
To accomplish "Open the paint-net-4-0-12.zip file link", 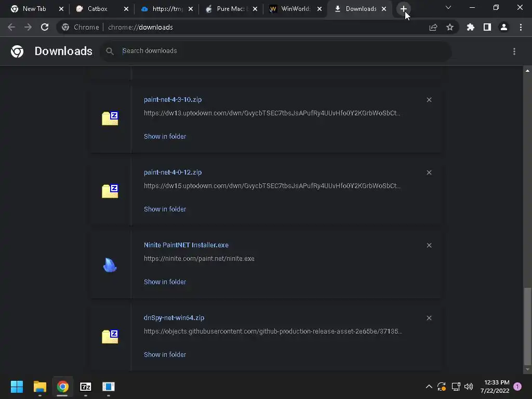I will [172, 172].
